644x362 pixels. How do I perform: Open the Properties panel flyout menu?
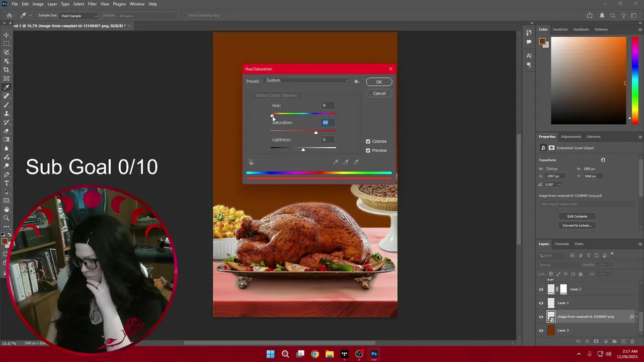(x=640, y=137)
